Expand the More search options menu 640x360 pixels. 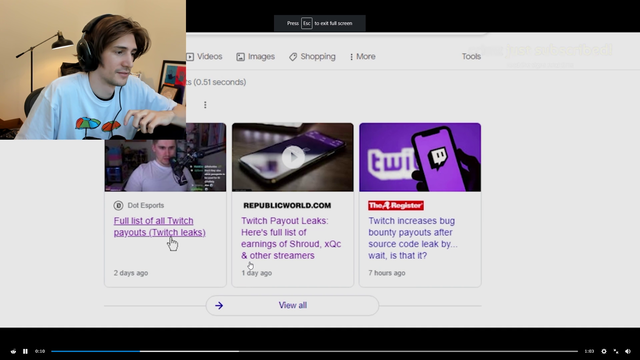tap(362, 56)
